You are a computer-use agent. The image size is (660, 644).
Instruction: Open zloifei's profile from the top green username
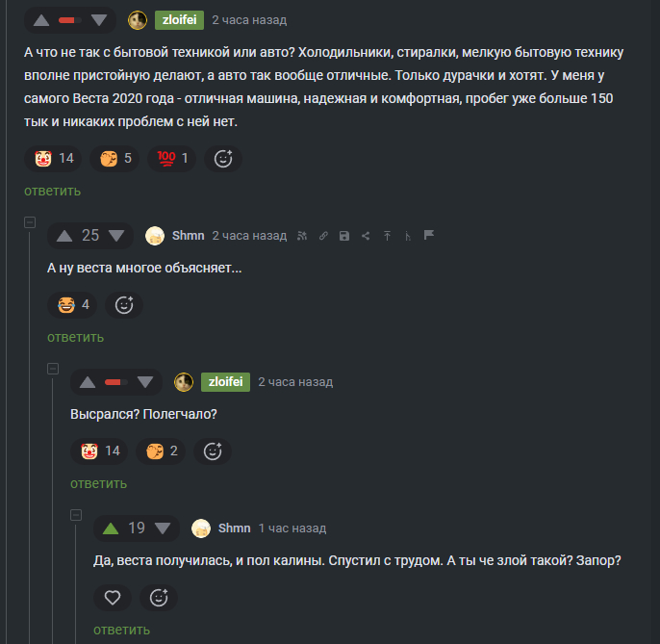coord(179,20)
